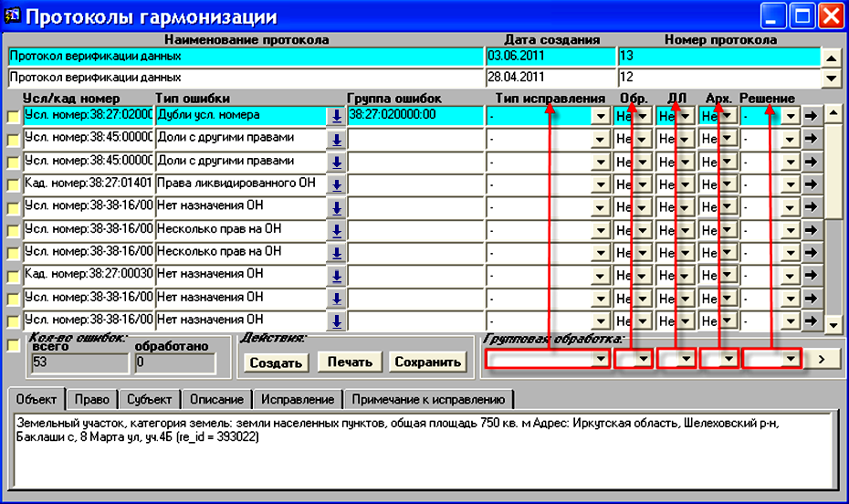Open Тип исправления dropdown for Права ликвидированного ОН

600,185
